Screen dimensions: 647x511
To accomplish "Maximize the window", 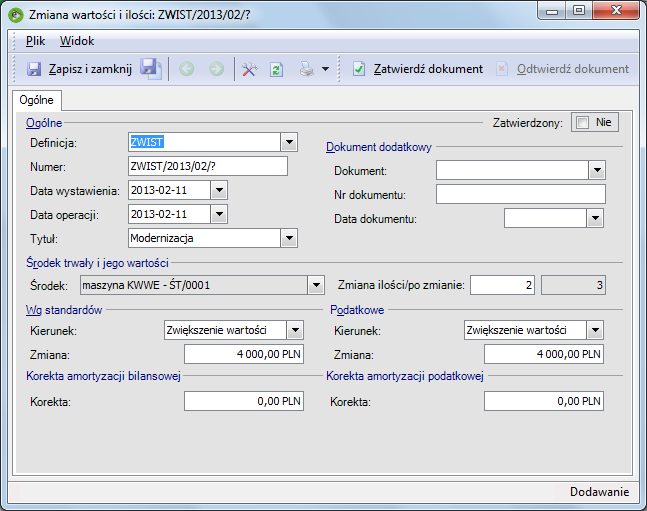I will click(579, 11).
